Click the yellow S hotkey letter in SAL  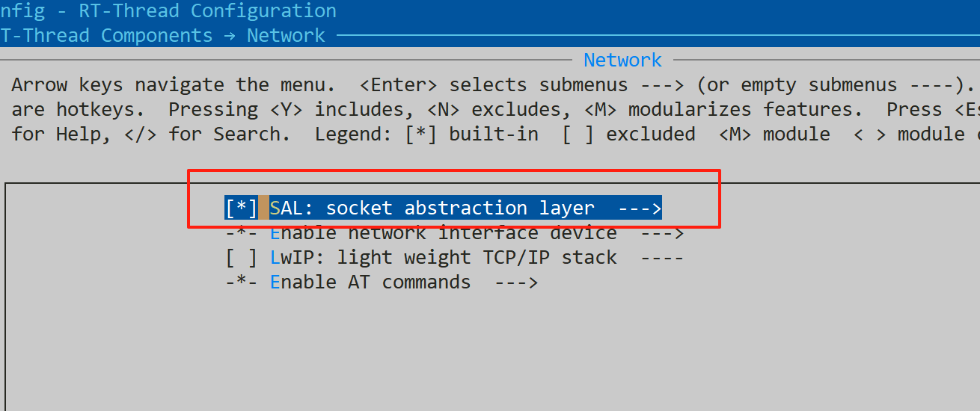[x=275, y=208]
